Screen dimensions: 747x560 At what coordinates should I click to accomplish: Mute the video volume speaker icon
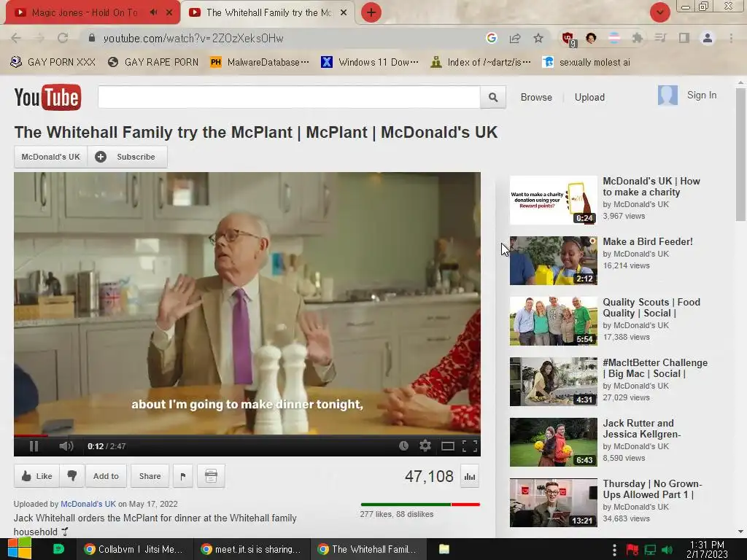pos(66,446)
